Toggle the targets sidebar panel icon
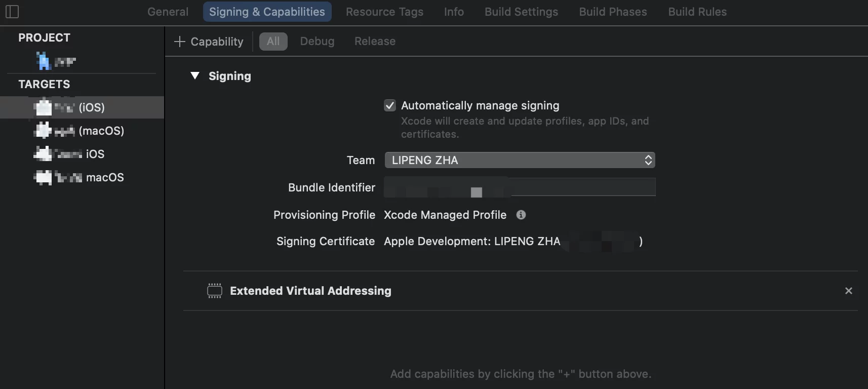 click(x=12, y=11)
